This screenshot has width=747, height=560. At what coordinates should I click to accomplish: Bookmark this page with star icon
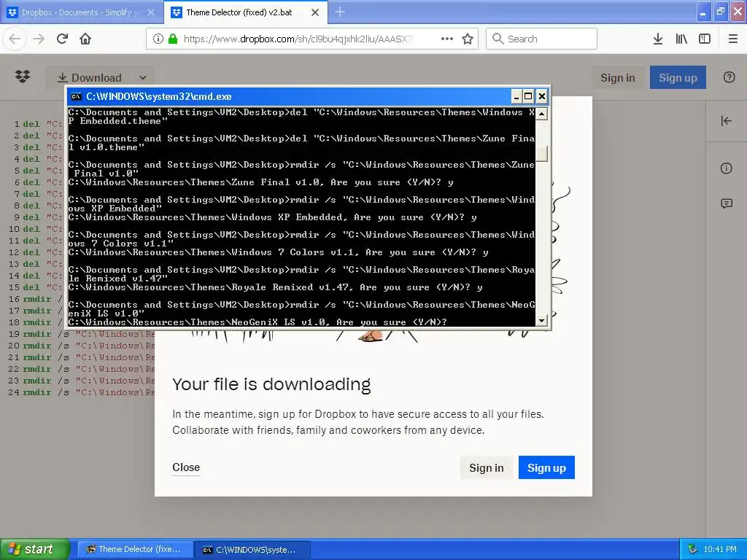468,39
